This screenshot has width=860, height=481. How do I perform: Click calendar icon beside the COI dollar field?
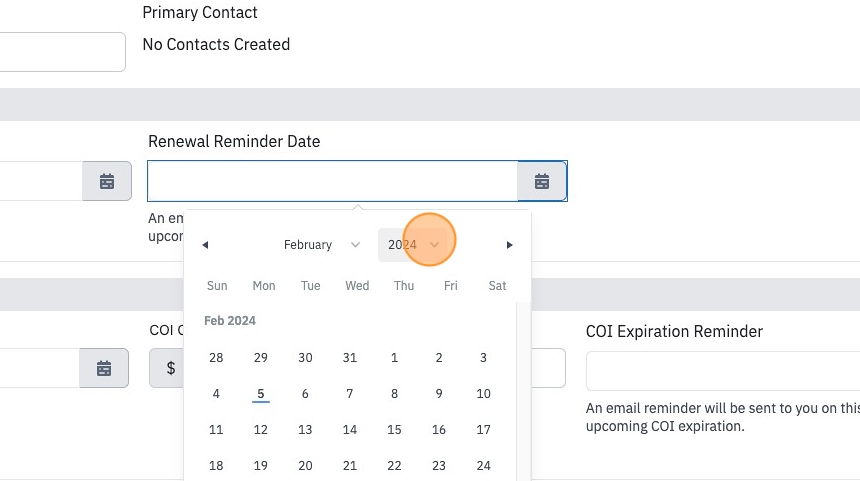point(104,368)
